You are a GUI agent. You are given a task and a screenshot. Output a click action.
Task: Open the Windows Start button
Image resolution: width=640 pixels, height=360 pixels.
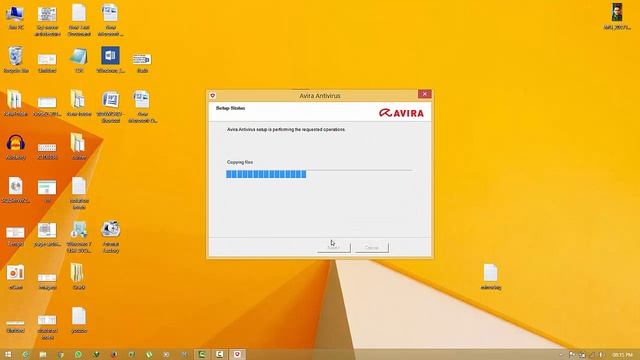[x=8, y=354]
